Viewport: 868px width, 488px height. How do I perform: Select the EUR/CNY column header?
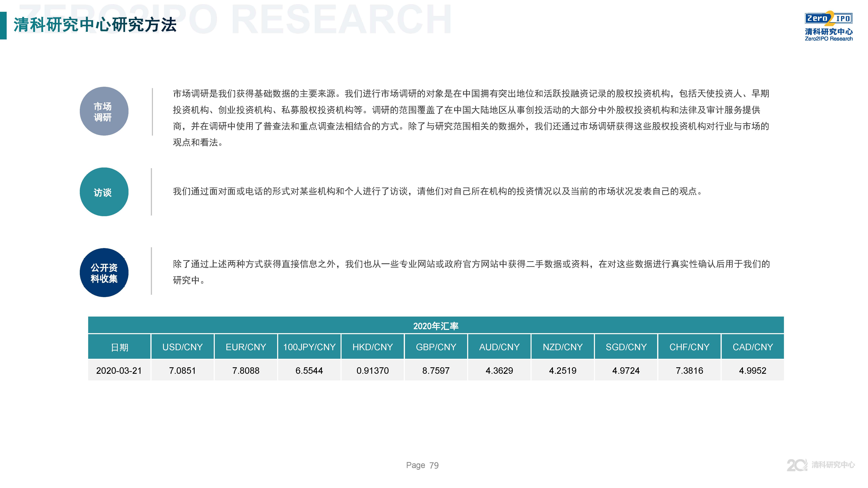[246, 347]
